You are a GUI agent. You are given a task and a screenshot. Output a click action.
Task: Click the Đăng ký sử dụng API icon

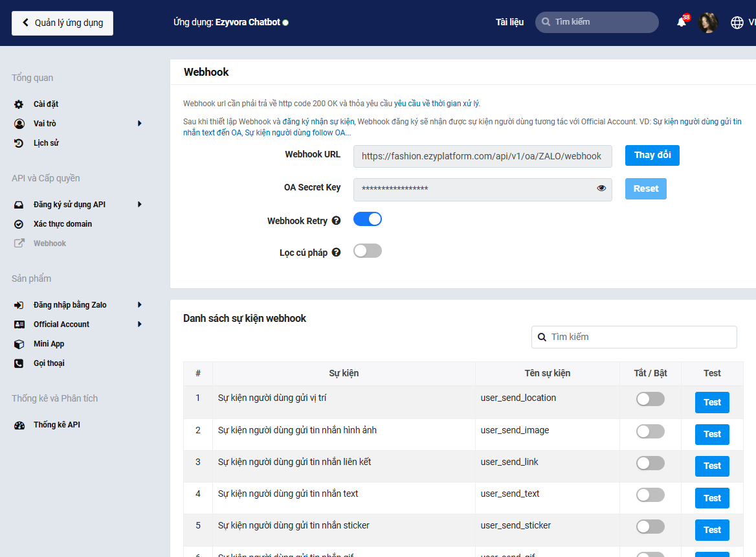pyautogui.click(x=19, y=205)
